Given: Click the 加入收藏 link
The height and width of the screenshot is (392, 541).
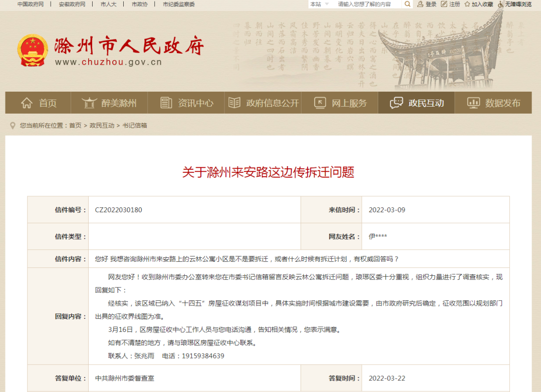Looking at the screenshot, I should tap(482, 4).
